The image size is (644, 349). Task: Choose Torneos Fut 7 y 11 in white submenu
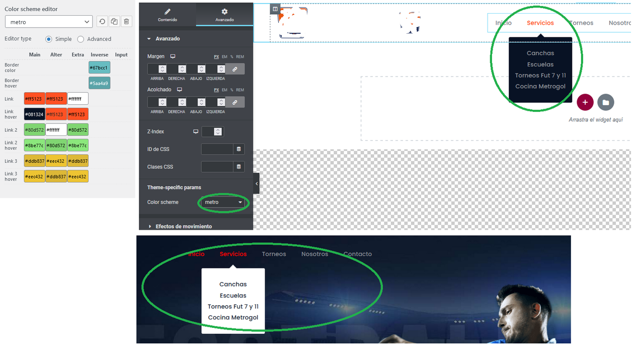(x=233, y=306)
